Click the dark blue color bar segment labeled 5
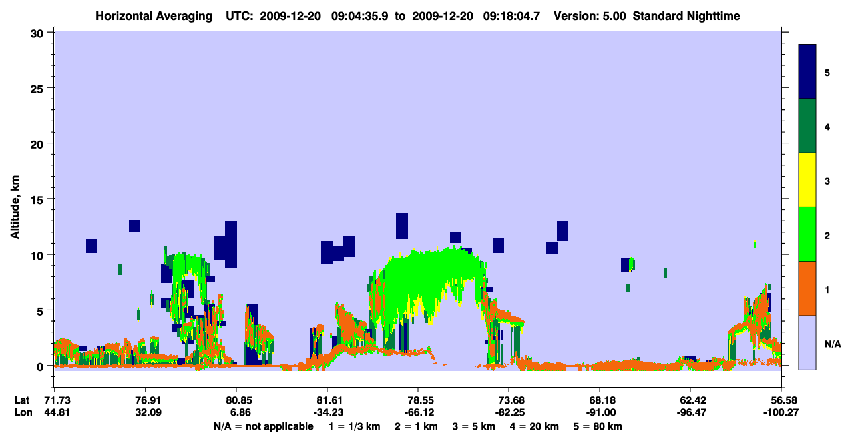Viewport: 868px width, 445px height. click(807, 71)
